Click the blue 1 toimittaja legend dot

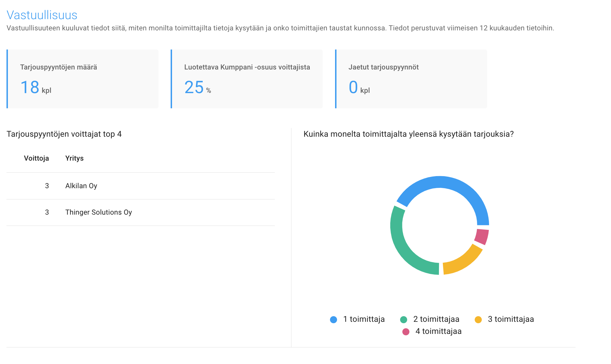tap(333, 320)
